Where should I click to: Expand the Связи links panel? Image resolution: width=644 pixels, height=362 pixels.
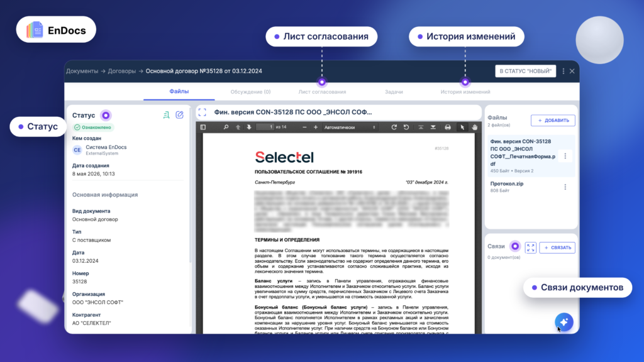tap(531, 248)
